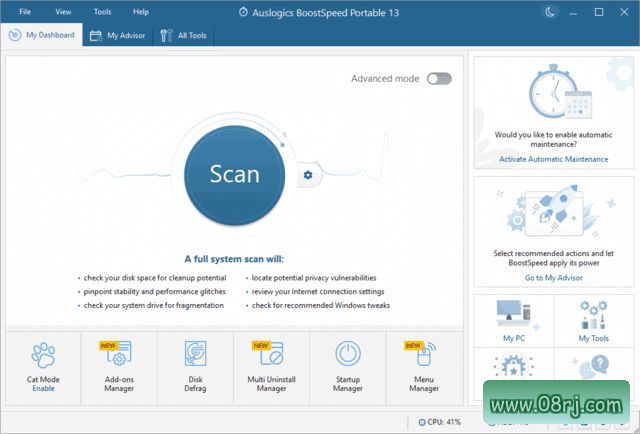
Task: Toggle dark mode moon icon
Action: 550,12
